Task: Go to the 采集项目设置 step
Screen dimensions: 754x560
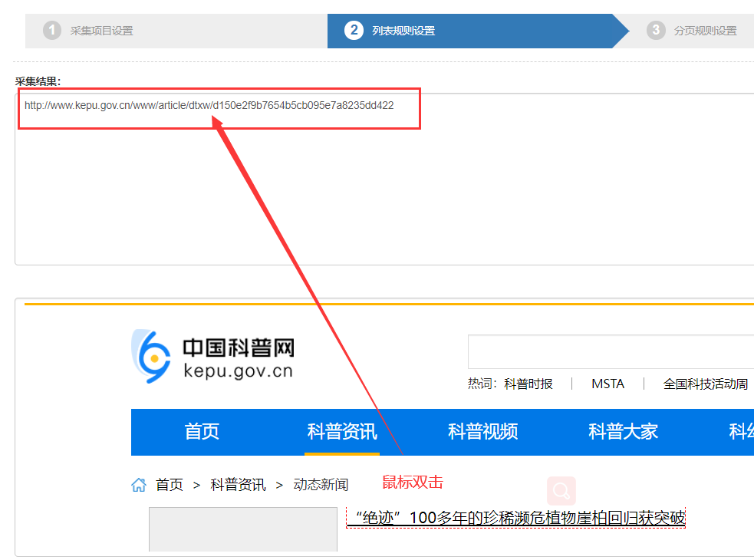Action: tap(101, 31)
